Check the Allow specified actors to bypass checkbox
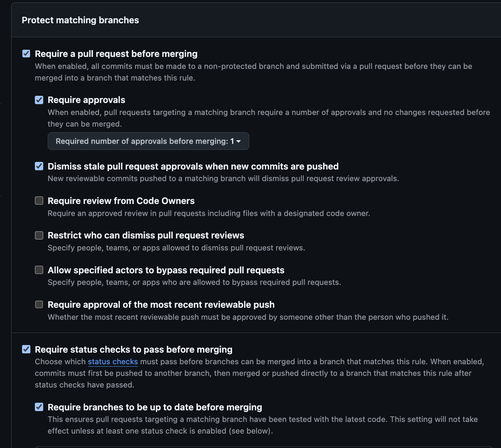The height and width of the screenshot is (448, 501). click(x=39, y=270)
